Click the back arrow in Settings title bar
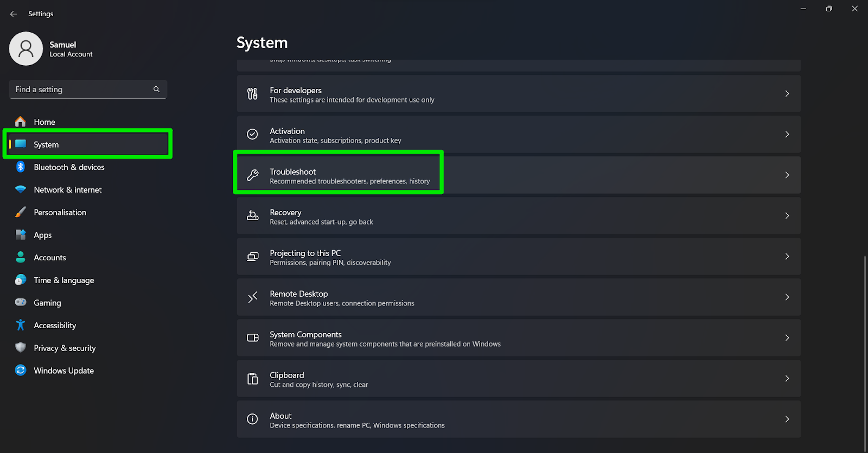Image resolution: width=868 pixels, height=453 pixels. pyautogui.click(x=14, y=14)
